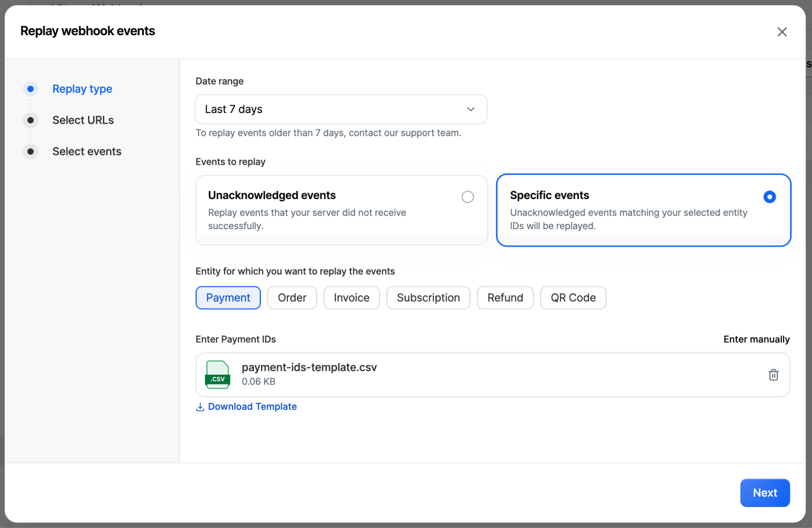Click the Specific events card title

pos(549,195)
